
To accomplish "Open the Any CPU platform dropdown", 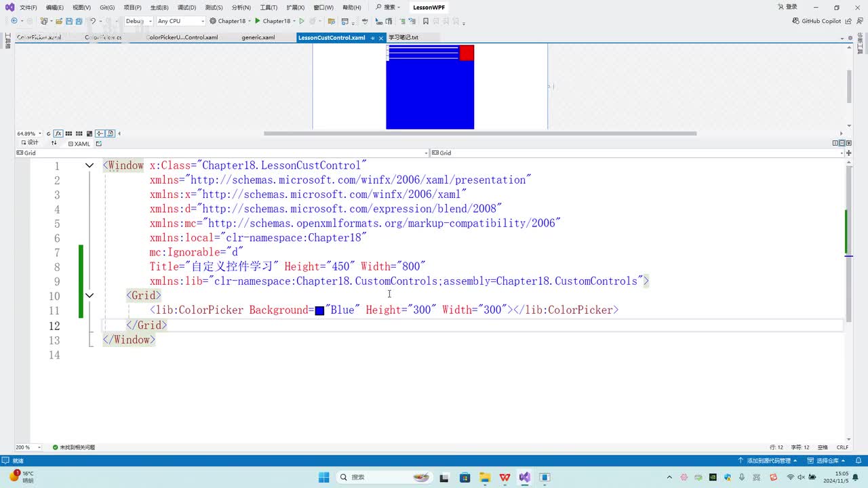I will coord(180,21).
